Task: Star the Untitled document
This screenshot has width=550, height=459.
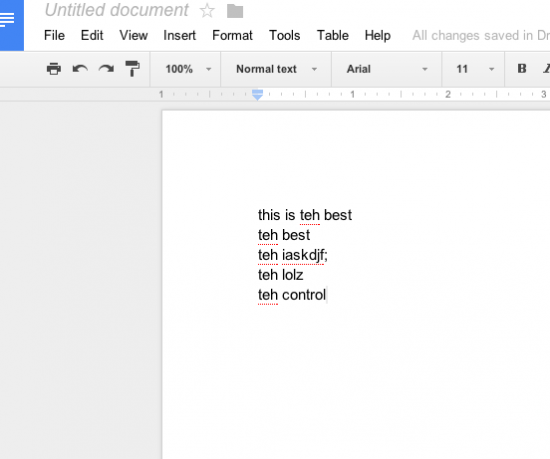Action: click(207, 11)
